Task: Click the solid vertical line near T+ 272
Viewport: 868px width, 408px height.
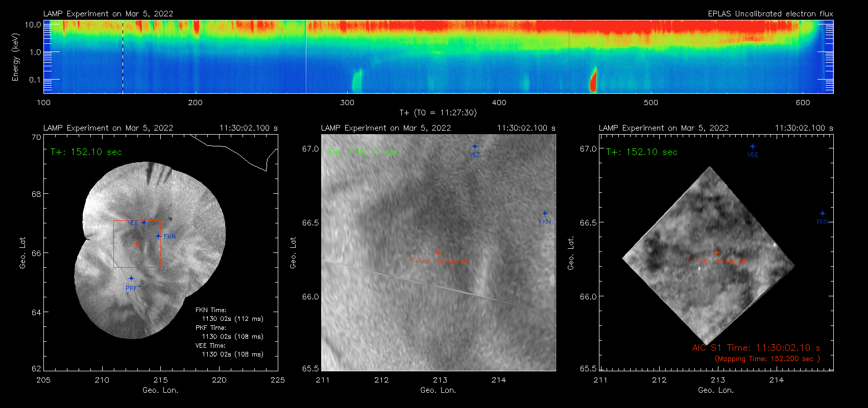Action: pyautogui.click(x=306, y=57)
